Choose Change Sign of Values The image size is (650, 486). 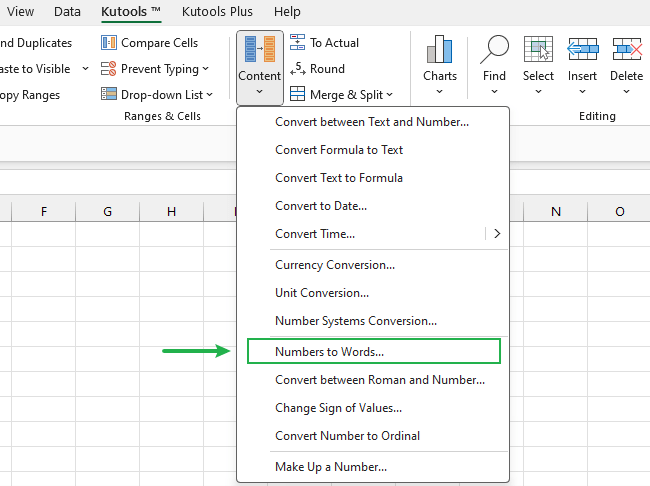[372, 408]
